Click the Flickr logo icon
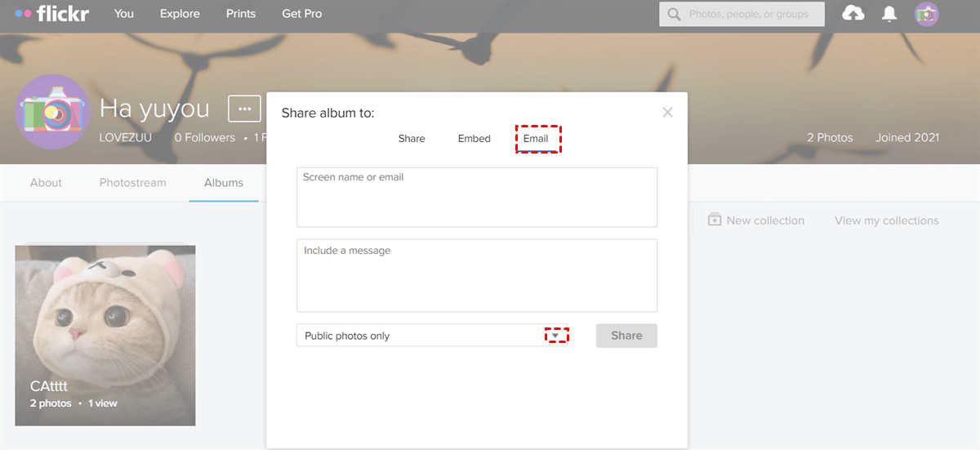The height and width of the screenshot is (450, 980). [x=51, y=14]
